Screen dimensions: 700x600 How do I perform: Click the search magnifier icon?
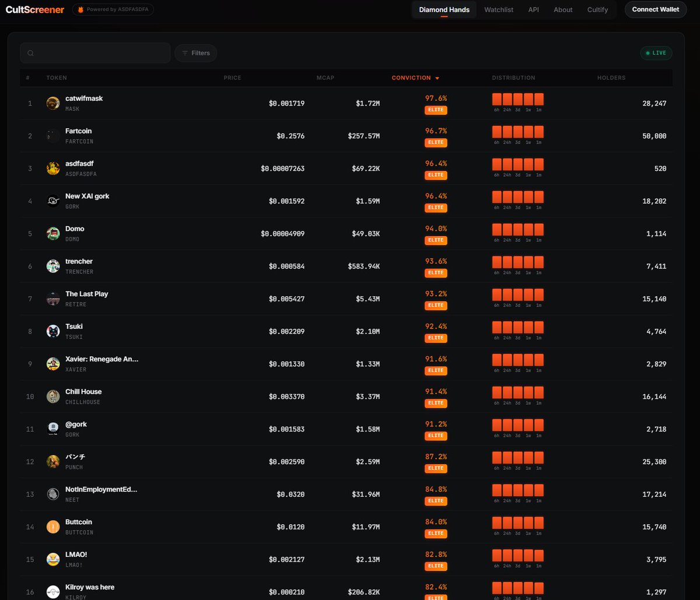tap(30, 53)
